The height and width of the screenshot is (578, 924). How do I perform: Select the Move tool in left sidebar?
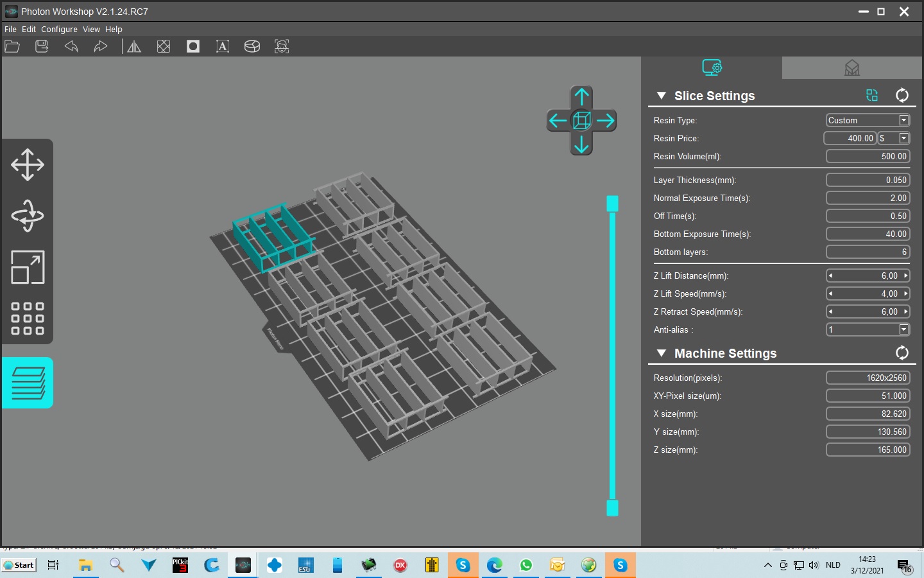28,164
